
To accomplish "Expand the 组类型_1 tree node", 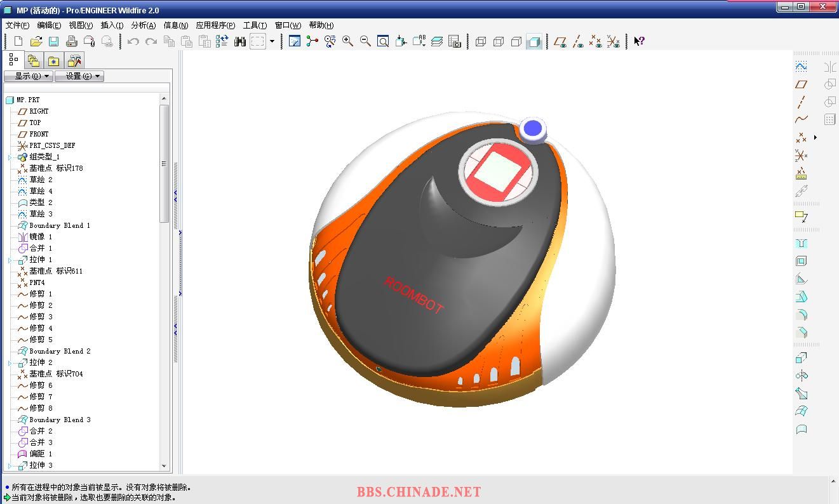I will [x=10, y=157].
